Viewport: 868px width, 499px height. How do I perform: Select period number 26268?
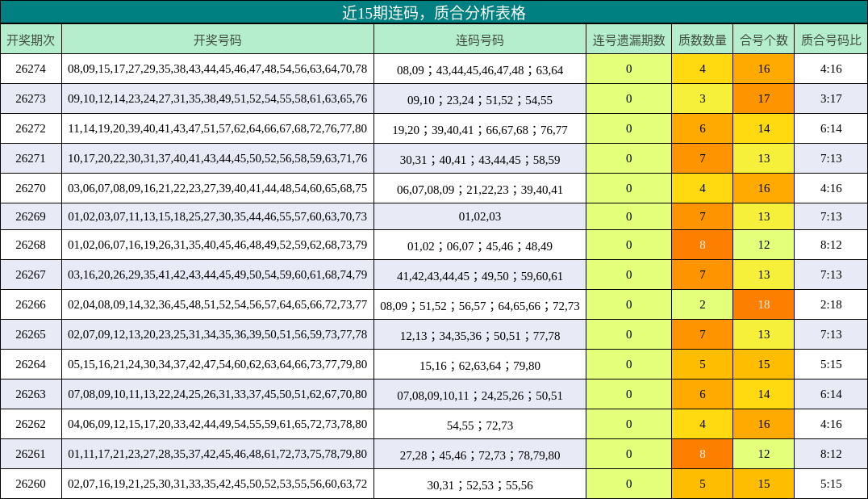[31, 245]
